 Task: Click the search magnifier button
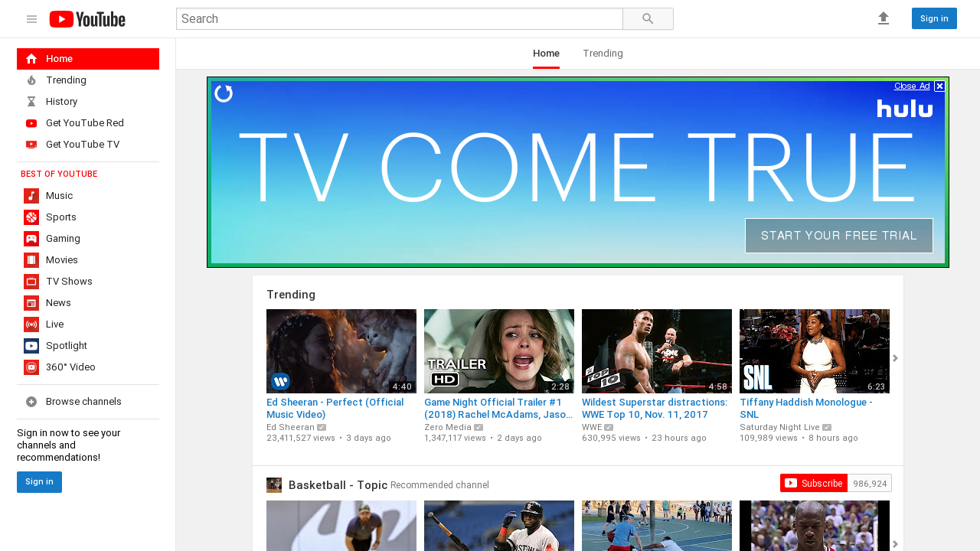(648, 19)
